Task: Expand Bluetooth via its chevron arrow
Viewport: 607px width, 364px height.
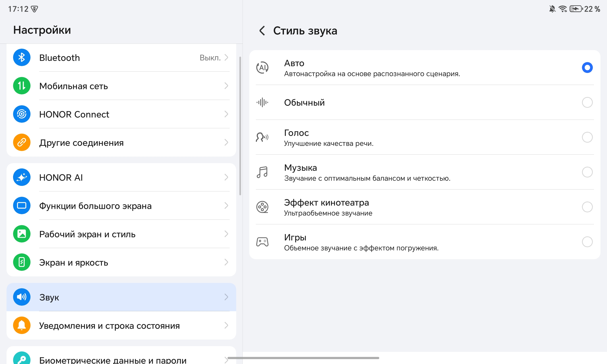Action: click(226, 57)
